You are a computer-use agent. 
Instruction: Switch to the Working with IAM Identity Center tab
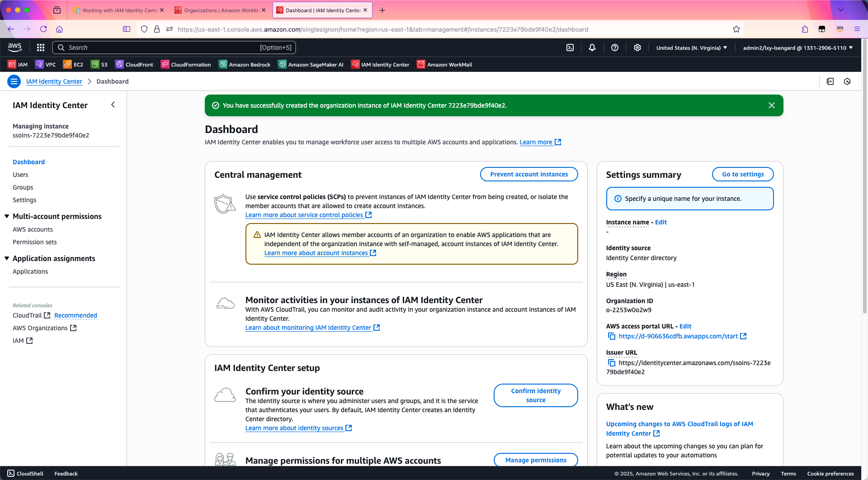[x=119, y=10]
